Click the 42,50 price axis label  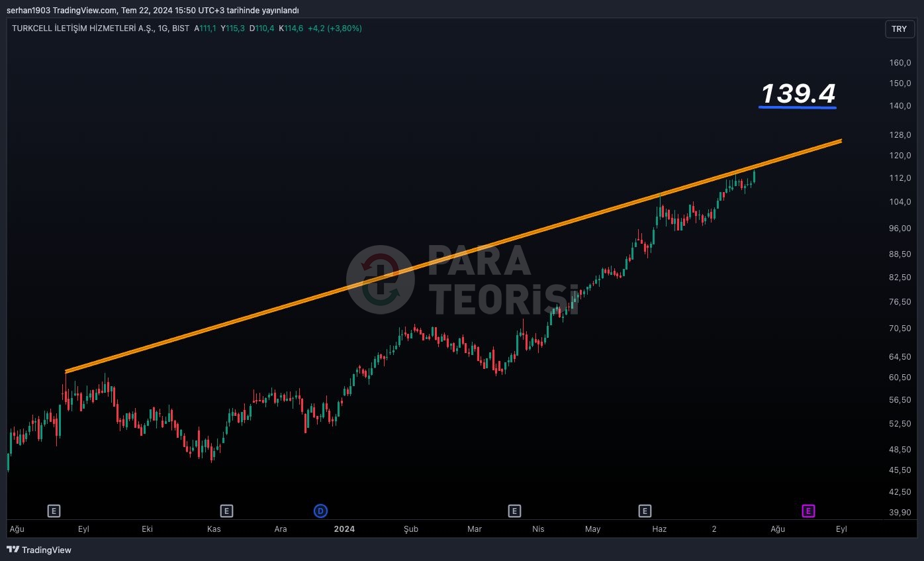click(900, 492)
